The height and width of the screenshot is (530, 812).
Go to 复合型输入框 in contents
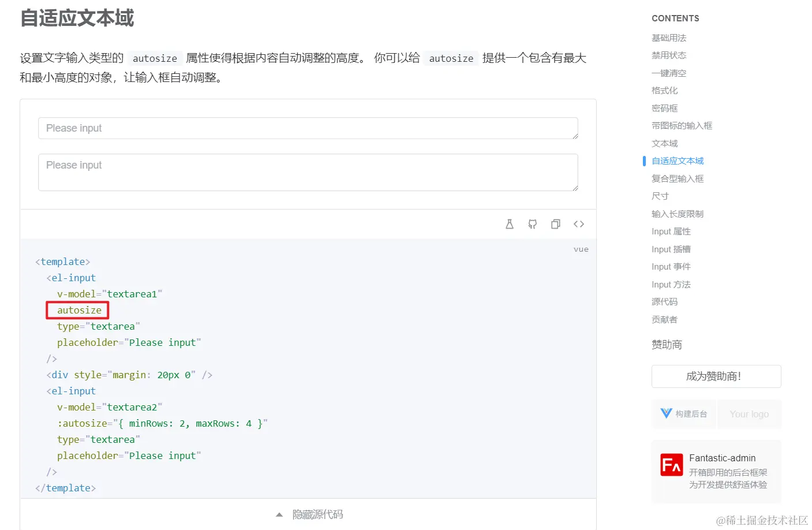click(678, 179)
